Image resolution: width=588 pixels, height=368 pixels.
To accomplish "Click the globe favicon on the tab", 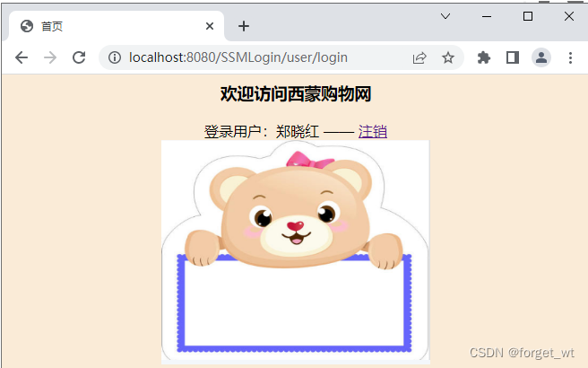I will click(x=27, y=26).
